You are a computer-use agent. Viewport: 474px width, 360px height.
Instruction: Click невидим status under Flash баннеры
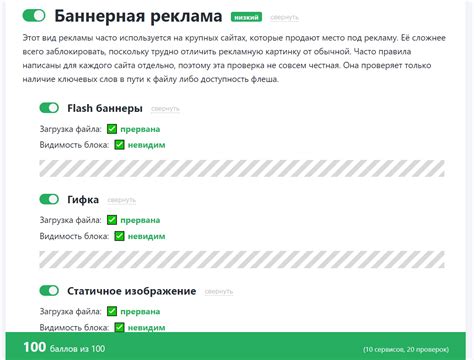click(x=147, y=145)
